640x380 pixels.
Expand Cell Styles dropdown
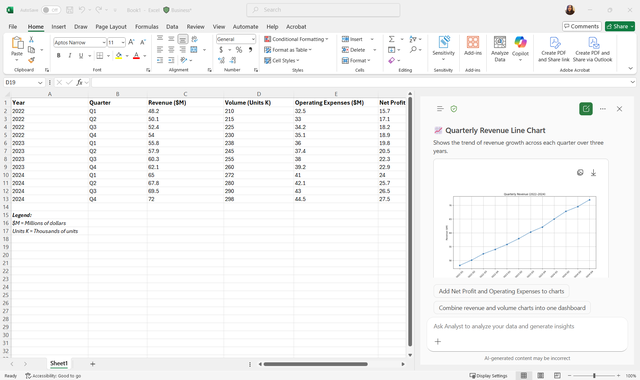click(298, 60)
